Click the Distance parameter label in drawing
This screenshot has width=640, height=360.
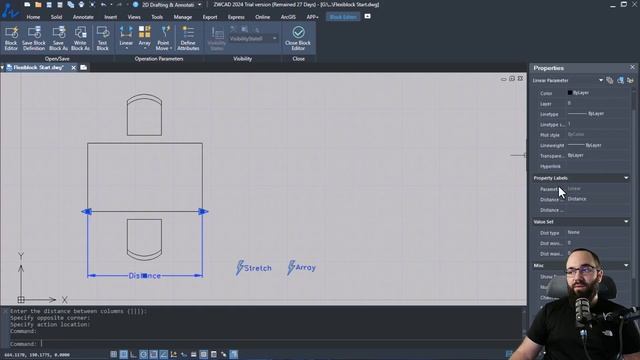coord(144,276)
